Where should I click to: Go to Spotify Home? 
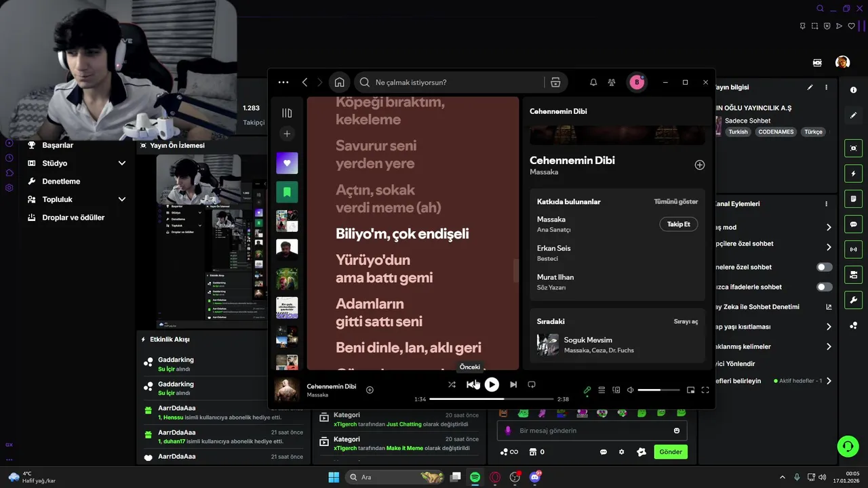339,82
